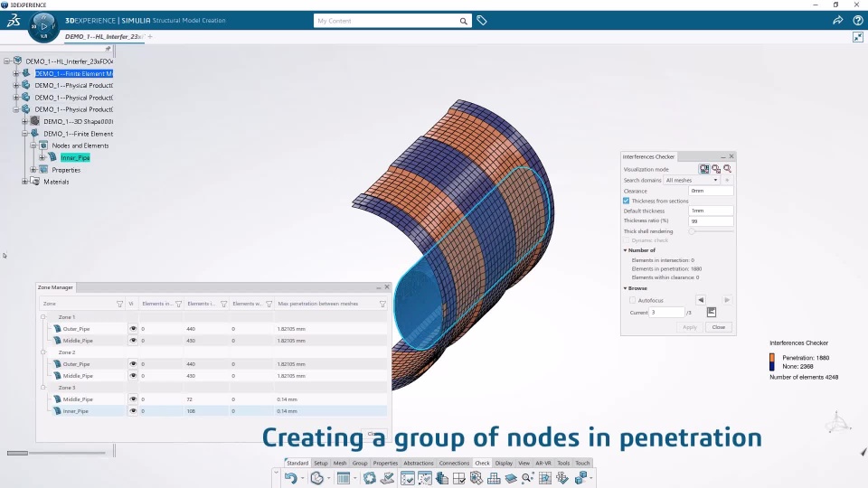Click the blue bars with box toolbar icon
The width and height of the screenshot is (868, 488).
tap(442, 478)
